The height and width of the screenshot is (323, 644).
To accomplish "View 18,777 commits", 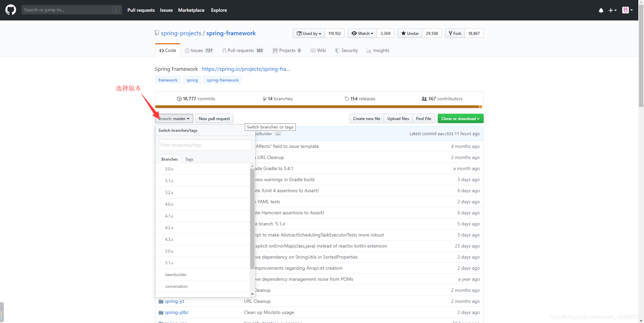I will (196, 99).
